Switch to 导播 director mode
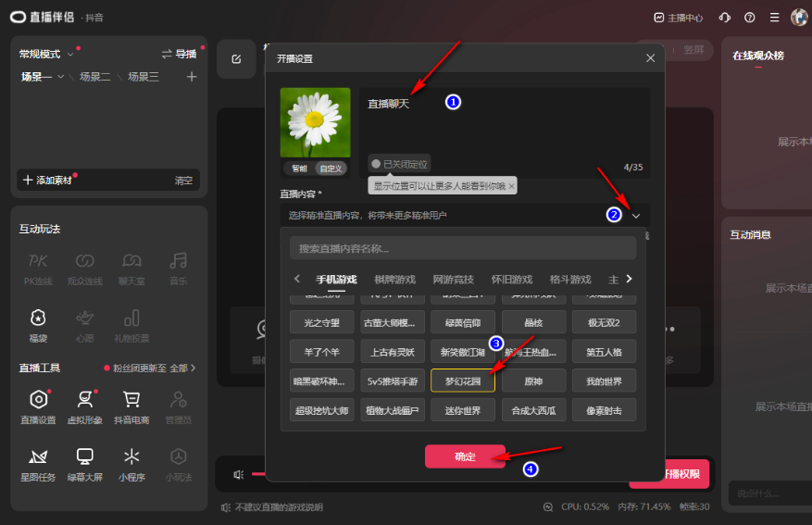 pos(180,54)
